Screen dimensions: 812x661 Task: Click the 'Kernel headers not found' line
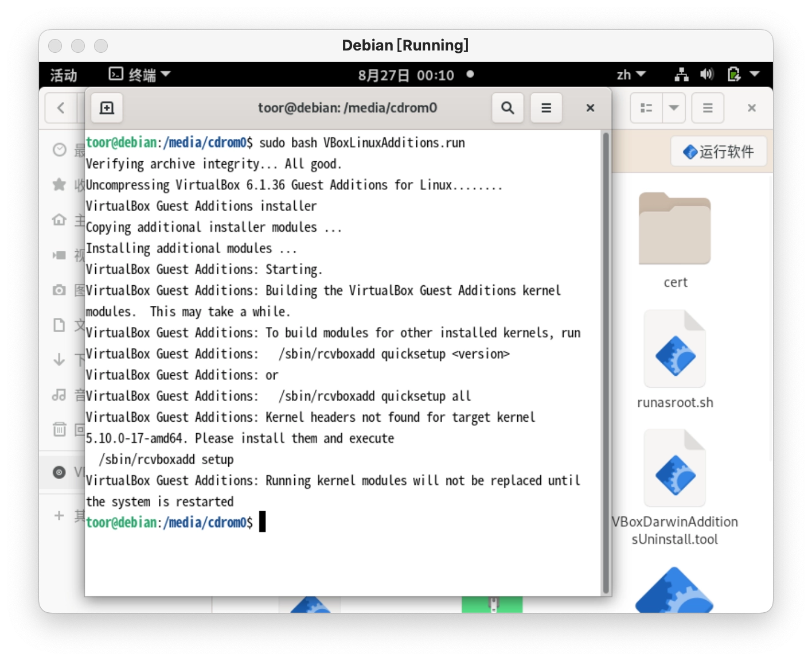[310, 418]
